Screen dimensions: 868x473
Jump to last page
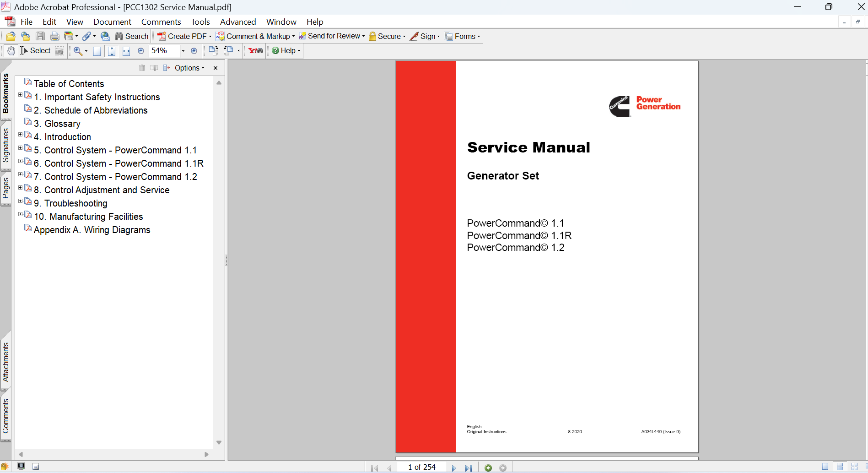click(469, 468)
